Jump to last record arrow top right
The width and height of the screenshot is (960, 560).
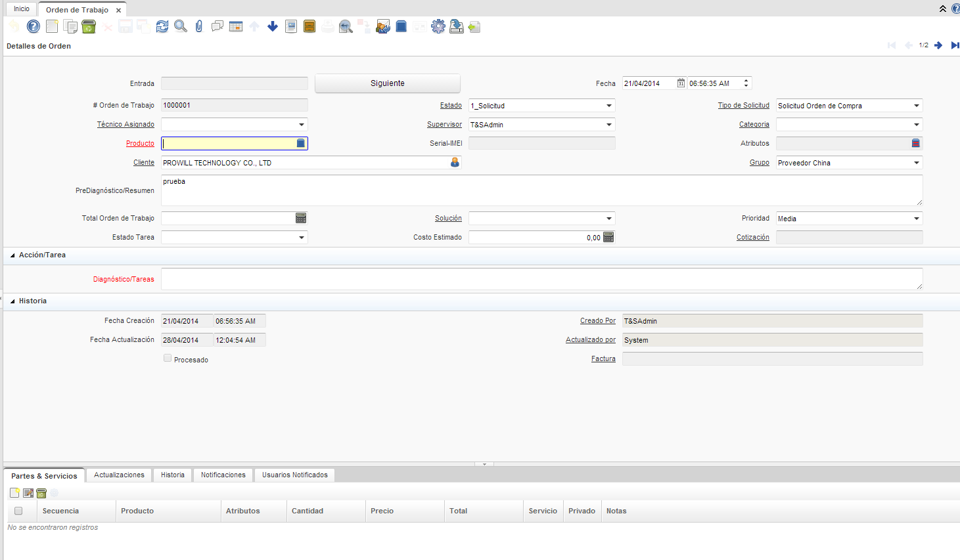pyautogui.click(x=955, y=45)
